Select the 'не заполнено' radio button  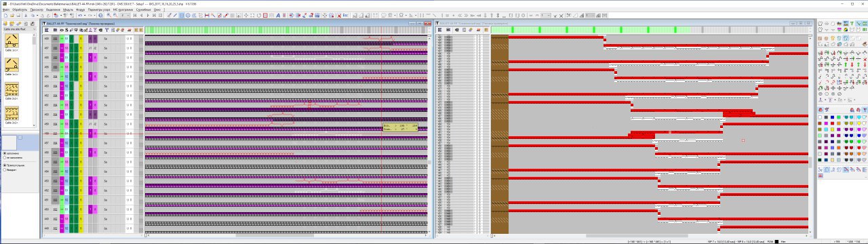(4, 158)
